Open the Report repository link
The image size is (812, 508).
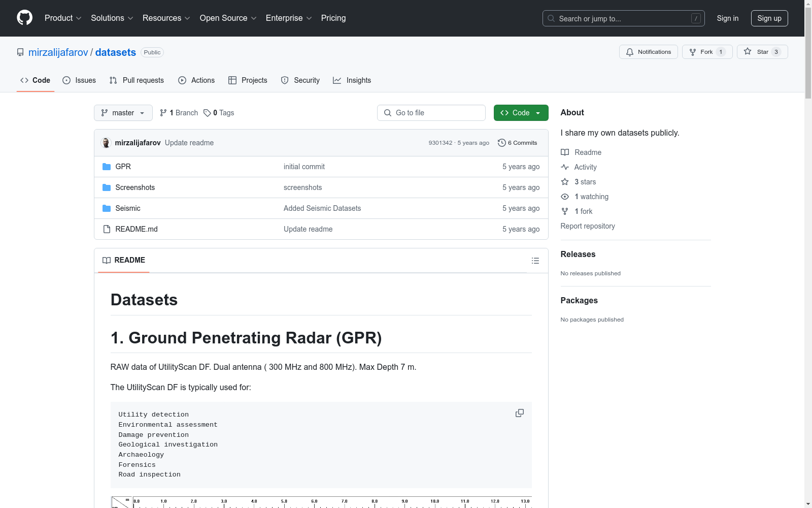(x=588, y=226)
